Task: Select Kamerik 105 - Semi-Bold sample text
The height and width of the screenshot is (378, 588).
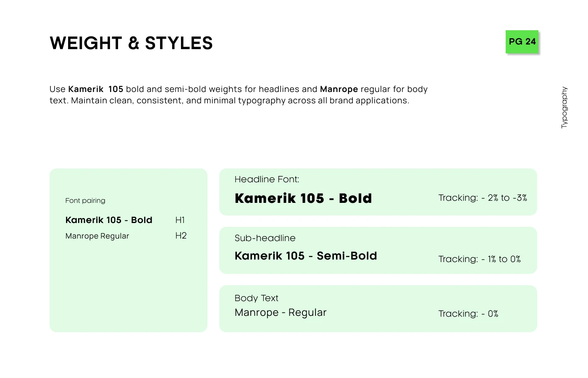Action: [x=306, y=256]
